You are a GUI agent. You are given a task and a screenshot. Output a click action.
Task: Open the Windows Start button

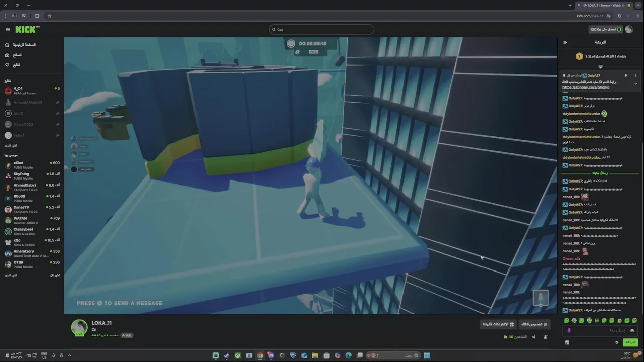pyautogui.click(x=427, y=355)
